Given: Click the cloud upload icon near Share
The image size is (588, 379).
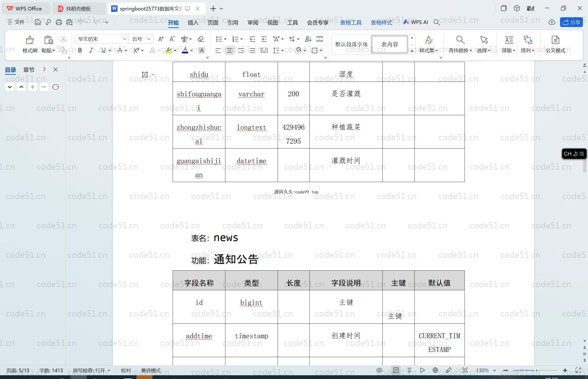Looking at the screenshot, I should (x=552, y=22).
